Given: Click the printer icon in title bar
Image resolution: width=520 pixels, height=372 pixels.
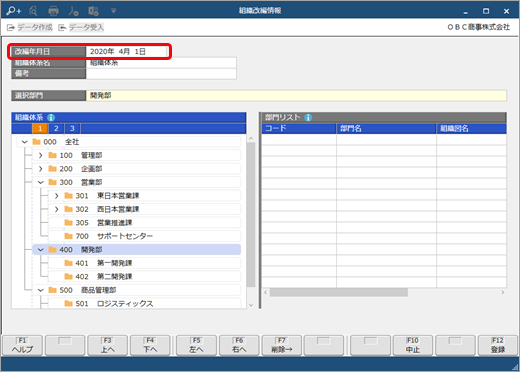Looking at the screenshot, I should pyautogui.click(x=53, y=11).
